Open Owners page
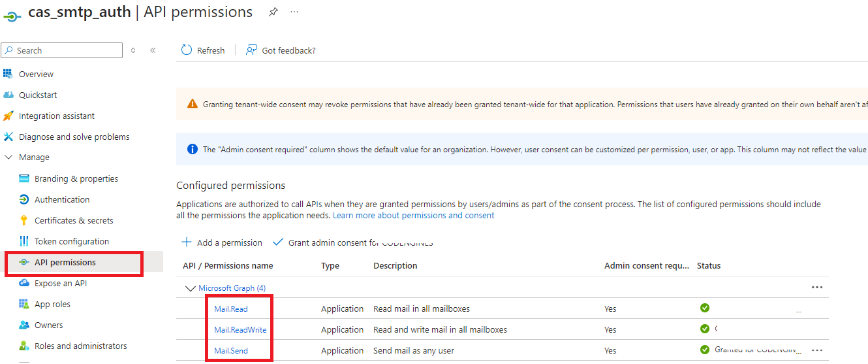 [x=49, y=325]
